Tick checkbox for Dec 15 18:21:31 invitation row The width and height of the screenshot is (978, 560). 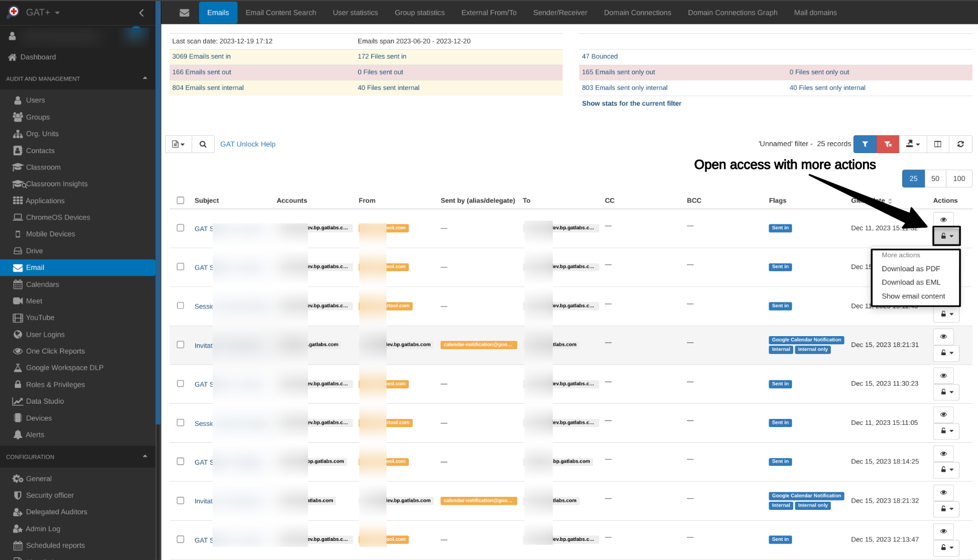[180, 345]
